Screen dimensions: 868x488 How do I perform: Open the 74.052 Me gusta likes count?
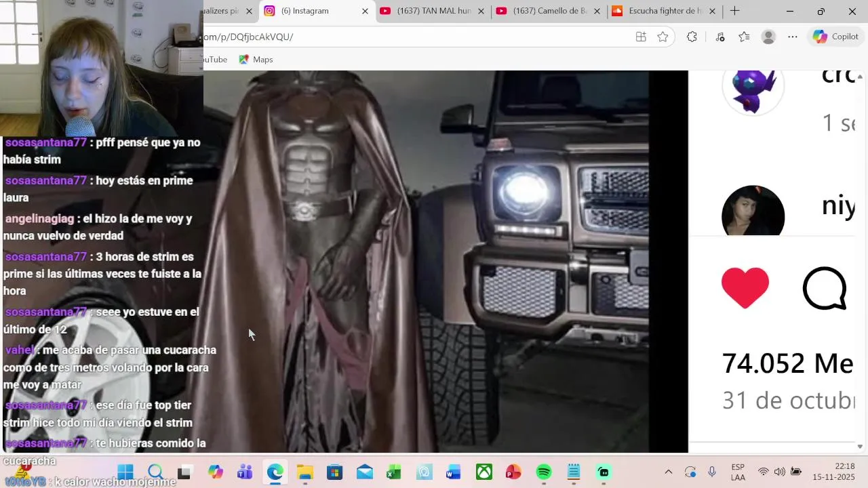pos(787,364)
